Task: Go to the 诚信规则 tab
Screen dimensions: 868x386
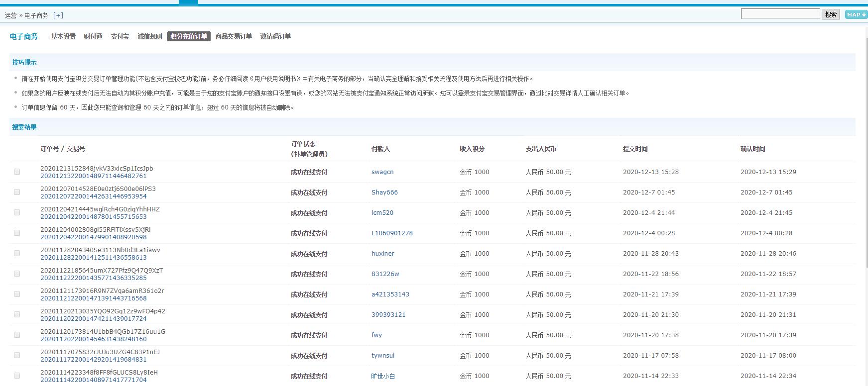Action: (150, 36)
